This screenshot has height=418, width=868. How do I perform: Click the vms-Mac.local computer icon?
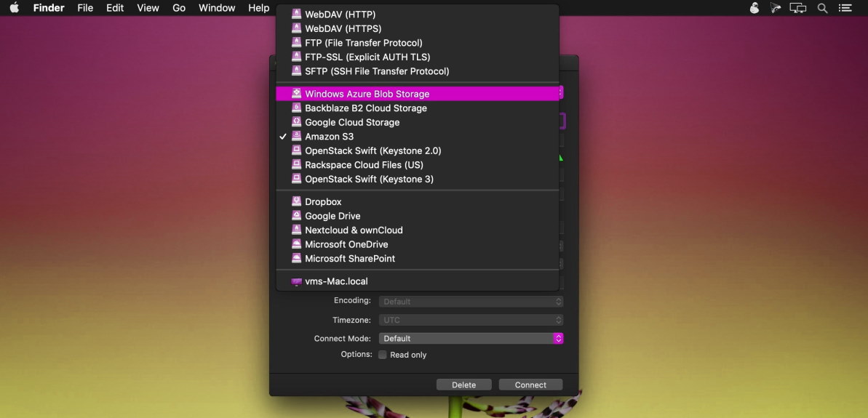tap(296, 282)
